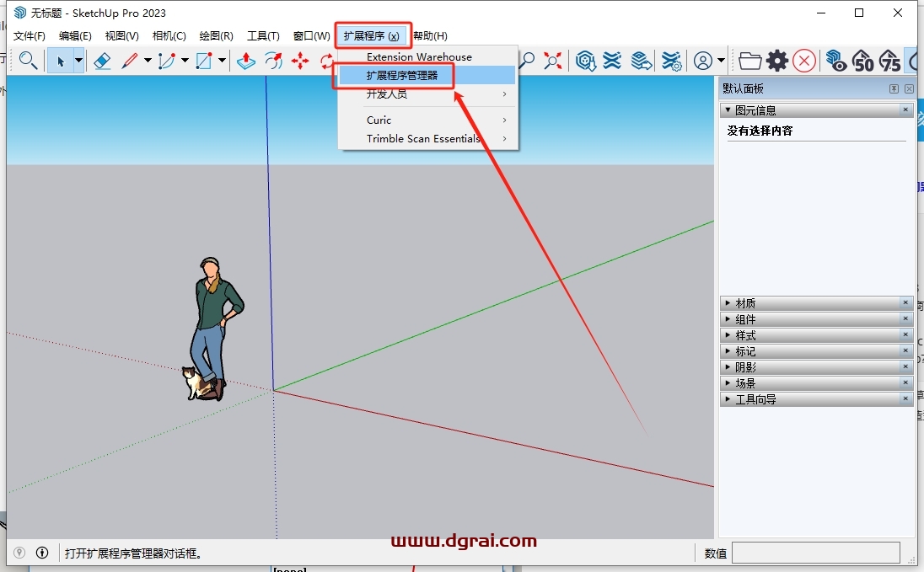Open the Curic submenu
924x572 pixels.
point(427,120)
